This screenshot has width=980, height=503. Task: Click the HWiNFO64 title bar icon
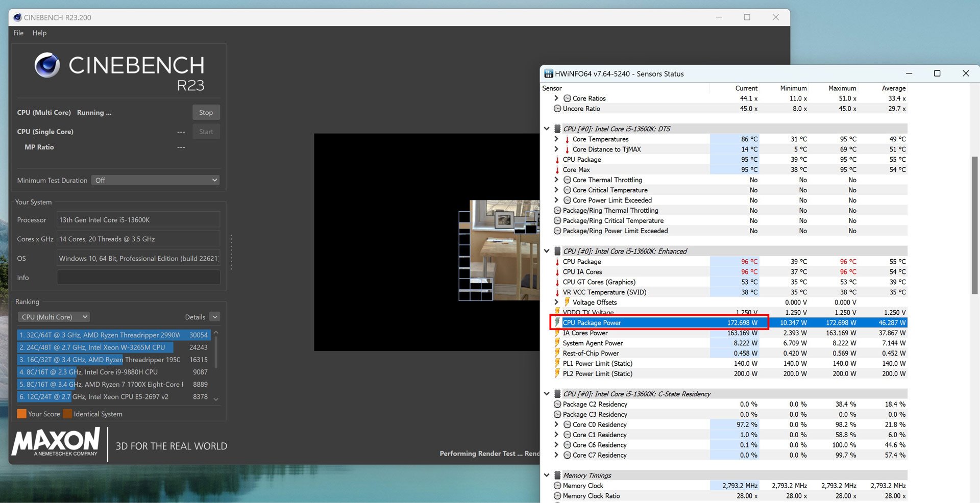[x=549, y=73]
